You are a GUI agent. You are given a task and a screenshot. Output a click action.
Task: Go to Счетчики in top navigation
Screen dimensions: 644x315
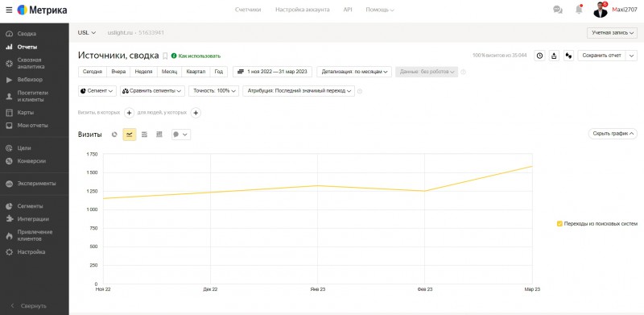pos(248,10)
